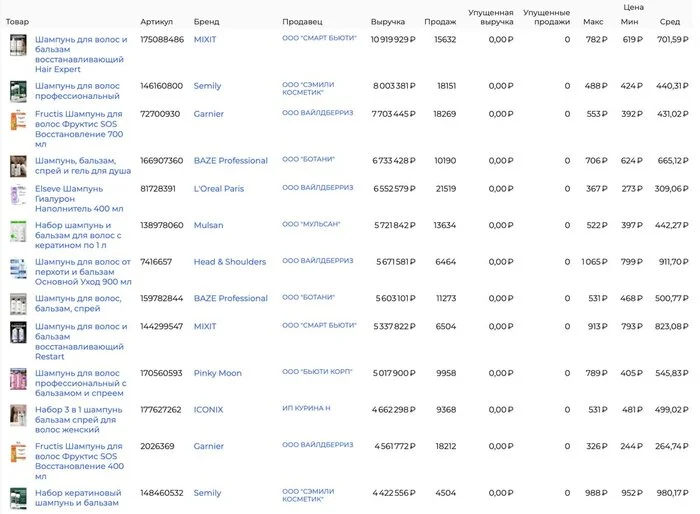Click the Semily keratin set thumbnail
Viewport: 700px width, 514px height.
[18, 498]
